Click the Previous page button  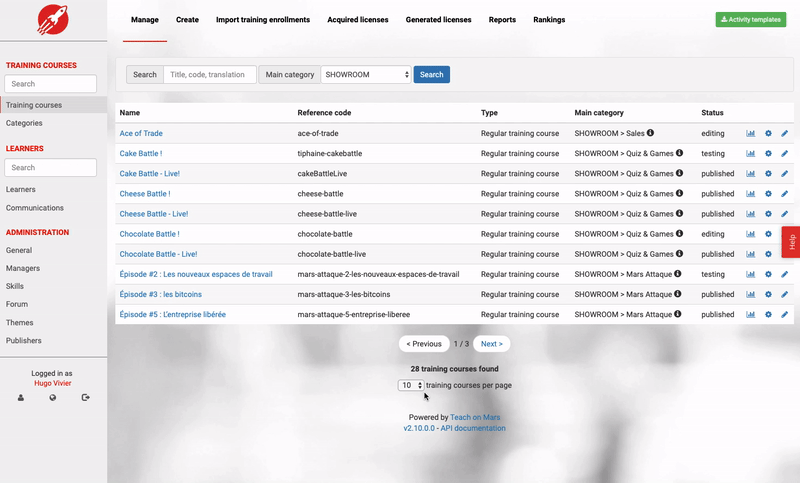pyautogui.click(x=424, y=344)
